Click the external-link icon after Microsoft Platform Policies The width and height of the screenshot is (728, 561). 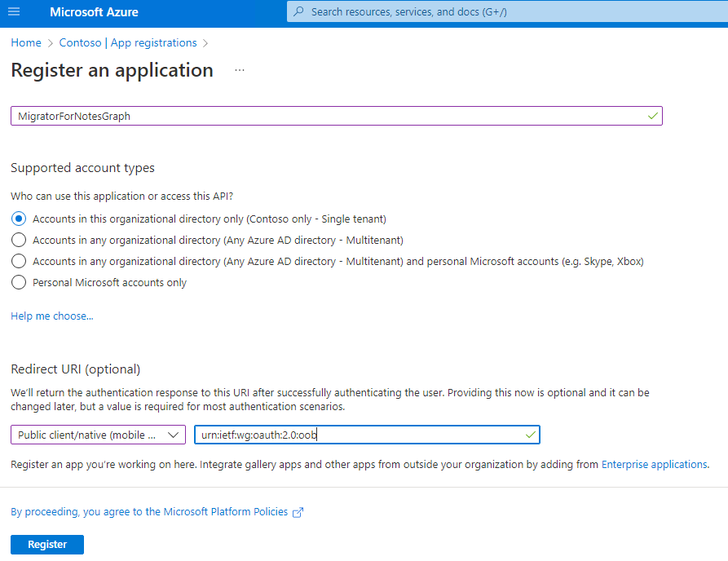(298, 511)
